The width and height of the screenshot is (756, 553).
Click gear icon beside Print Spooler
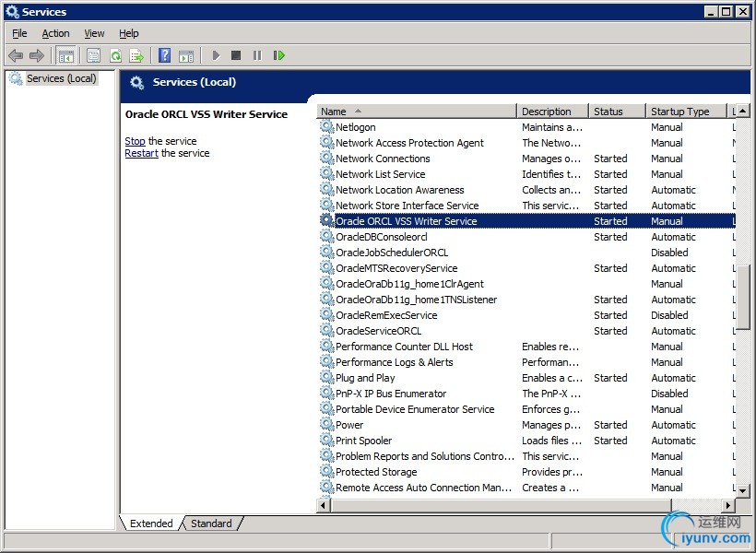point(327,441)
